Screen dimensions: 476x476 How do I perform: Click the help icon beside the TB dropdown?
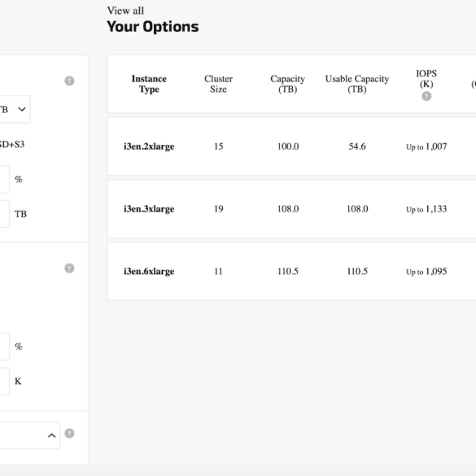69,81
